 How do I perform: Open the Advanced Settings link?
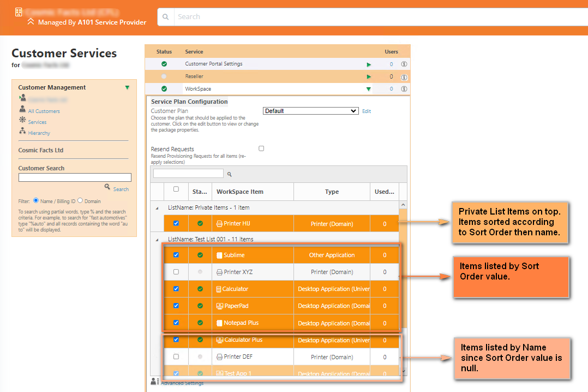pos(182,383)
